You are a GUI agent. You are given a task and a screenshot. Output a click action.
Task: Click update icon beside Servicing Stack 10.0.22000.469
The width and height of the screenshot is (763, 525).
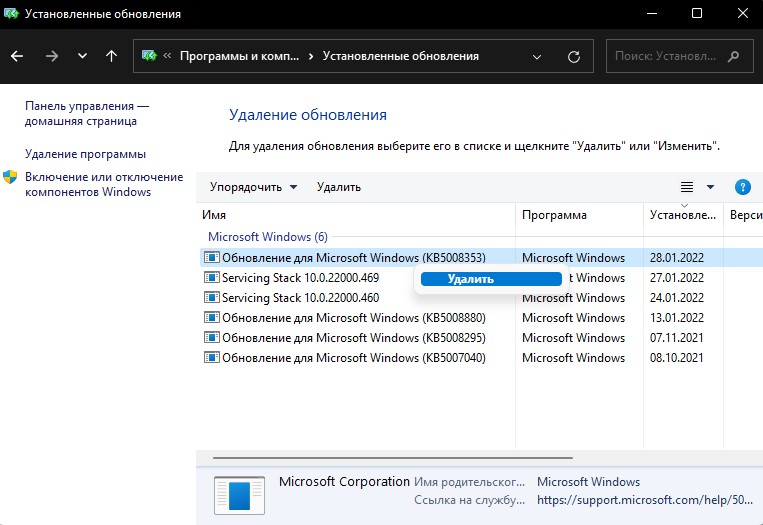click(212, 277)
